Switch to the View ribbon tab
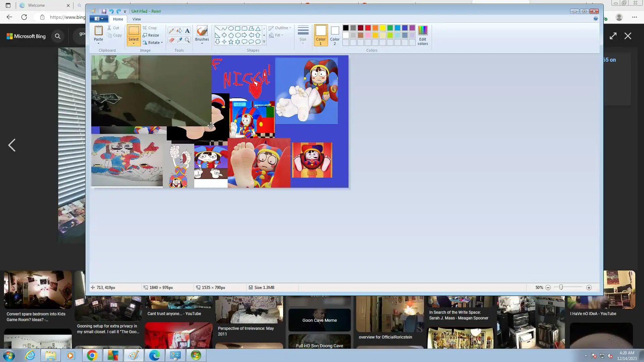Screen dimensions: 644x362 pyautogui.click(x=137, y=19)
